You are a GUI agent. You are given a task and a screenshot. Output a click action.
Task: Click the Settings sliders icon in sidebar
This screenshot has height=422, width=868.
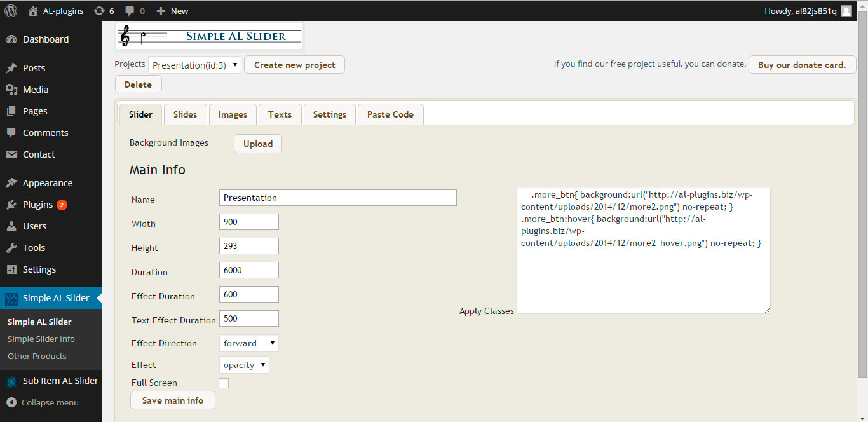point(11,269)
